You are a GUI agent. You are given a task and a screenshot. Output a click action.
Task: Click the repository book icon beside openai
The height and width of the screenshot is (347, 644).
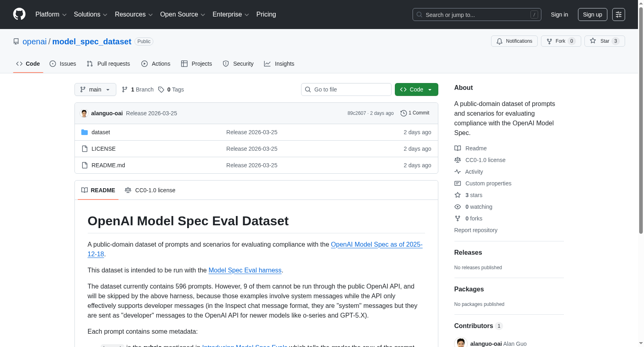16,42
